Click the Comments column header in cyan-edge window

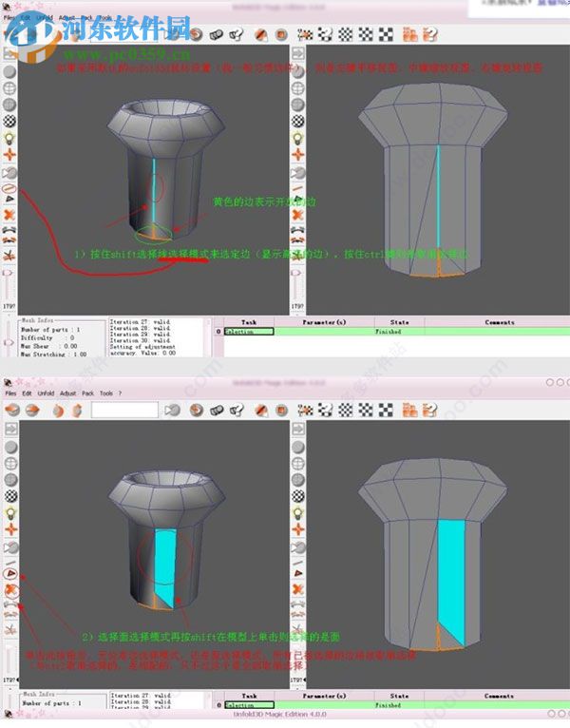click(499, 322)
